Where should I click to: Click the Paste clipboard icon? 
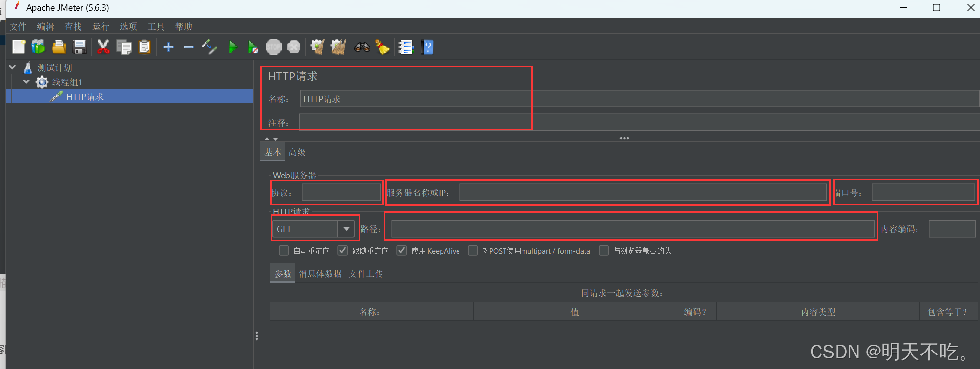(144, 47)
